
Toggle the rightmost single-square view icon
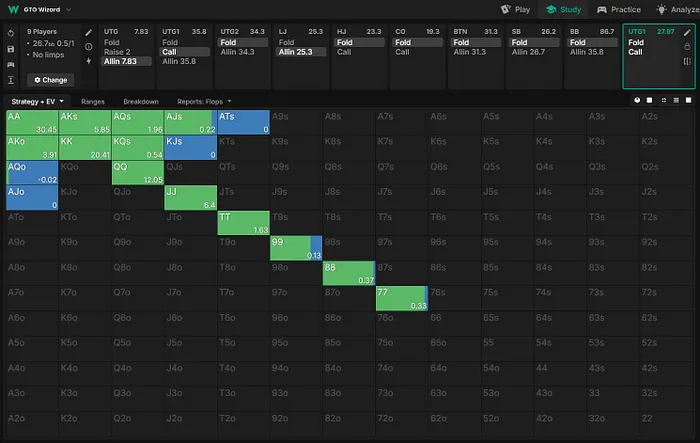[688, 101]
